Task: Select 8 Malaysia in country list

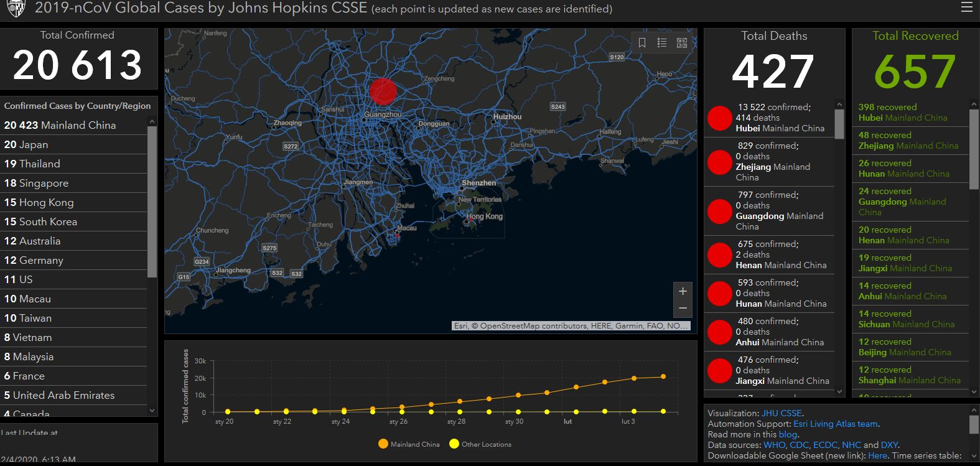Action: click(x=73, y=356)
